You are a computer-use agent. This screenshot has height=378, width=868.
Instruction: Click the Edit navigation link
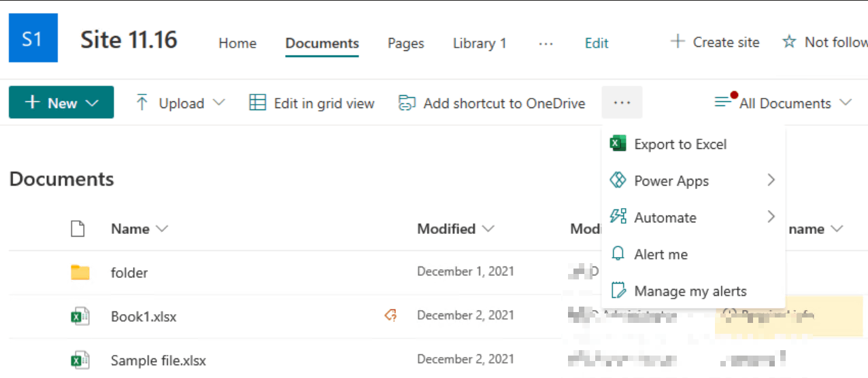pyautogui.click(x=597, y=43)
